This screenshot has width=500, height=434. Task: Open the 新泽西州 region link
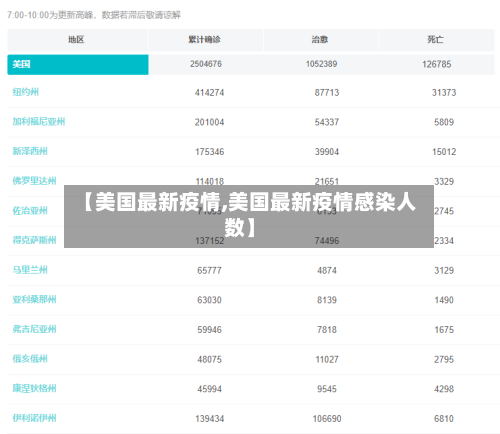[30, 151]
